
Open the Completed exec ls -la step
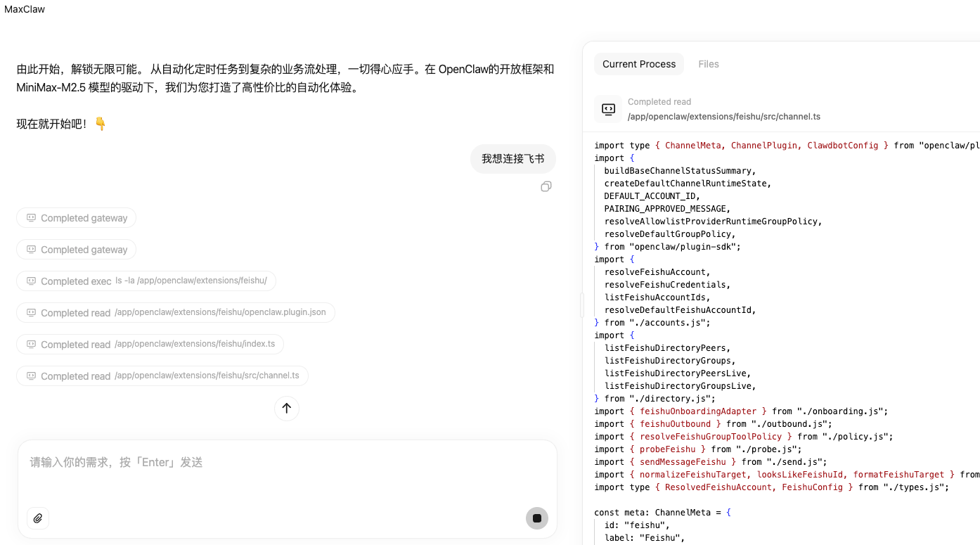tap(146, 281)
